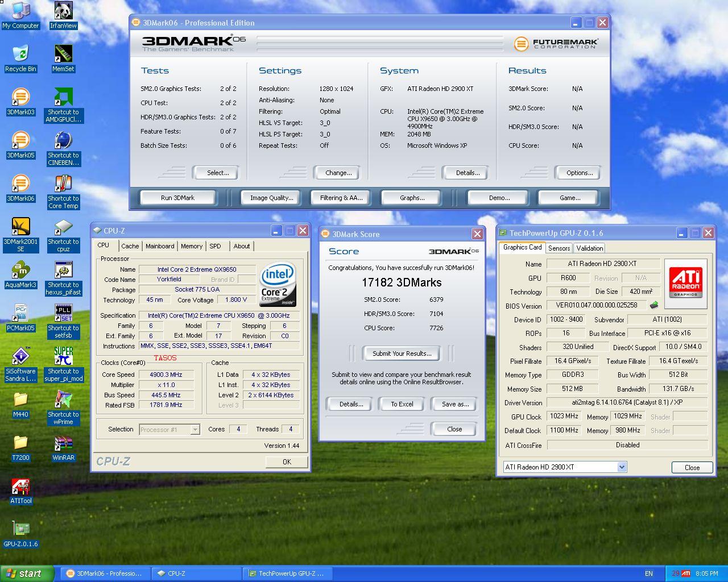Open the My Computer desktop icon
Viewport: 728px width, 582px height.
tap(20, 15)
